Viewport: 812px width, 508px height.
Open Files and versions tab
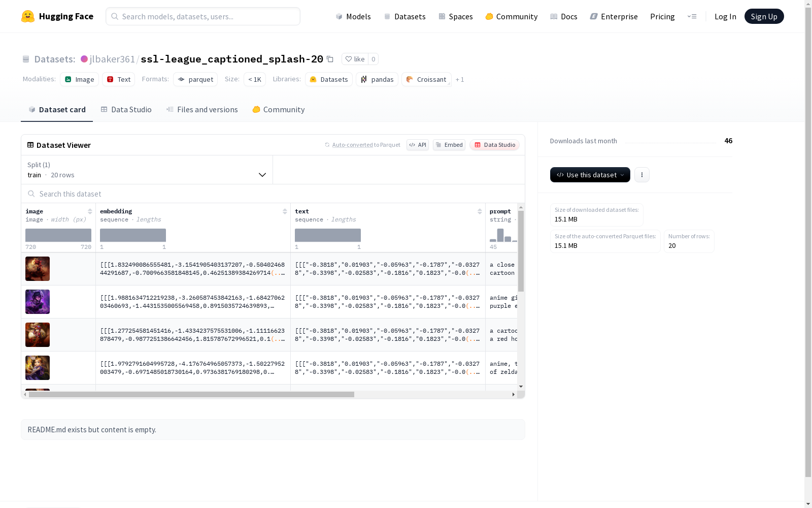tap(202, 110)
